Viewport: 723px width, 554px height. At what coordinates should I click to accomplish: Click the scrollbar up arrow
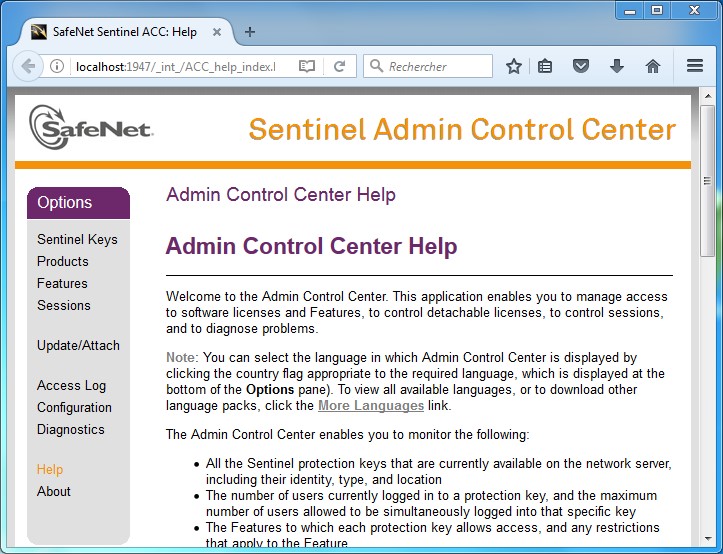point(707,96)
